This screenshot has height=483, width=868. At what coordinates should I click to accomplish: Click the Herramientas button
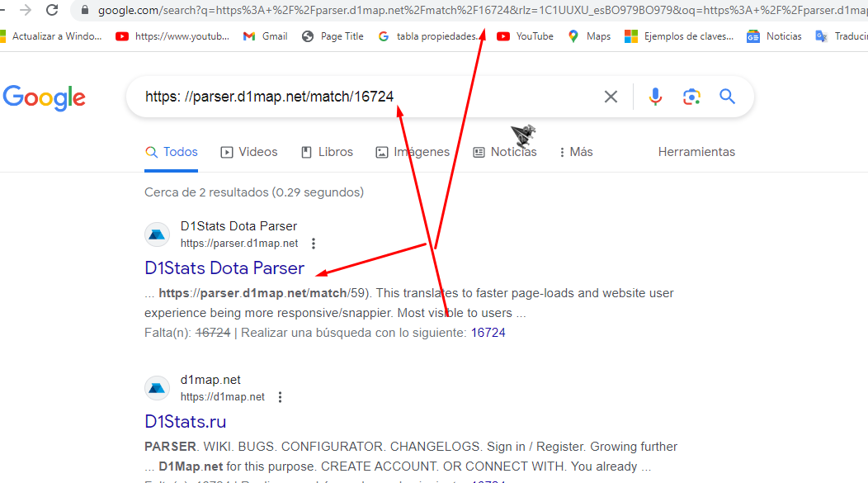click(696, 152)
